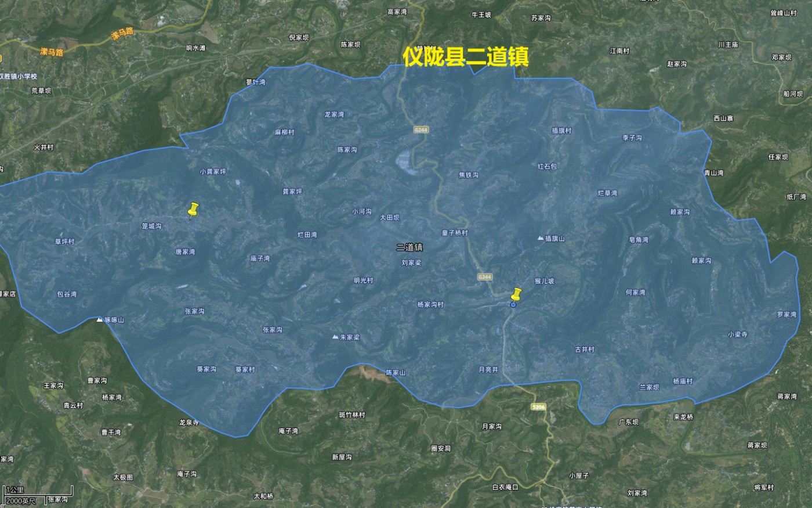
Task: Click the 月亮井 place label
Action: pos(488,369)
